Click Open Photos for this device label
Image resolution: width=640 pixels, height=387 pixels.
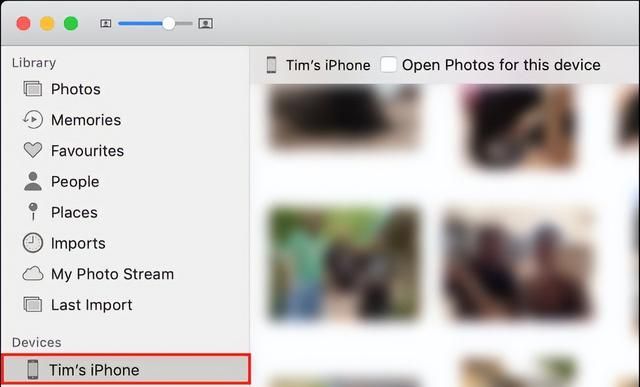tap(501, 65)
